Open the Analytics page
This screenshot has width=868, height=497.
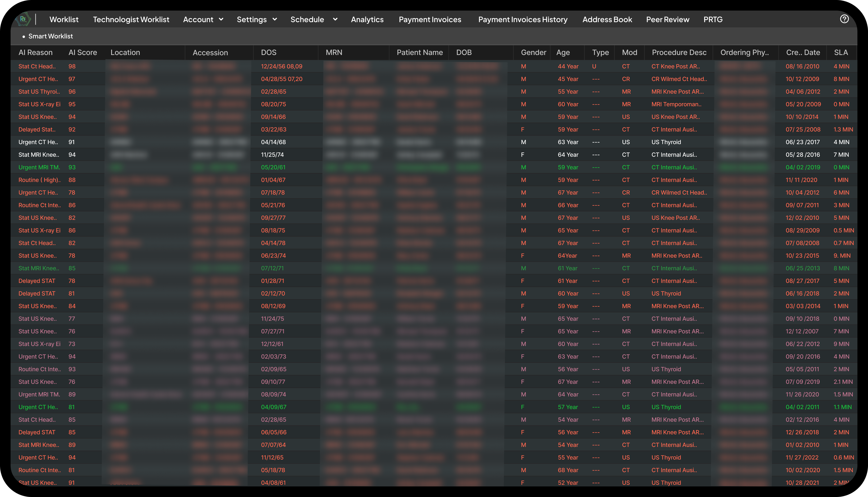(x=367, y=20)
